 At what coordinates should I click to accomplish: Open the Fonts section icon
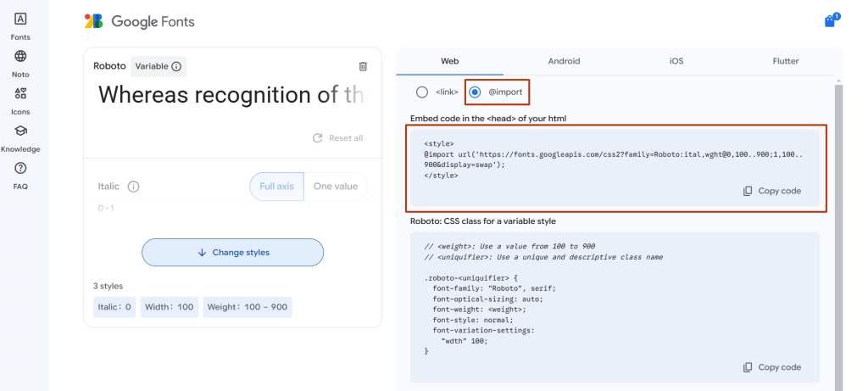pyautogui.click(x=20, y=20)
